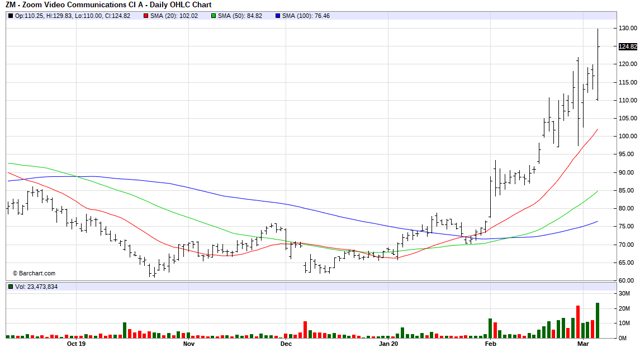Click the red SMA (20) legend swatch

coord(146,16)
